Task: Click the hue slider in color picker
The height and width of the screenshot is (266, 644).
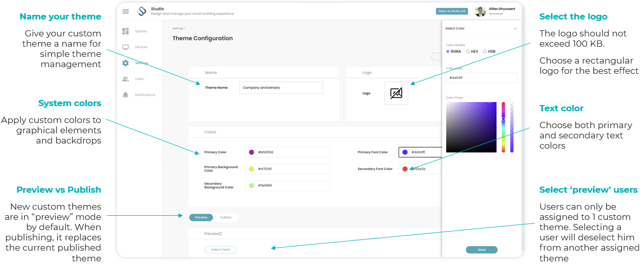Action: [503, 127]
